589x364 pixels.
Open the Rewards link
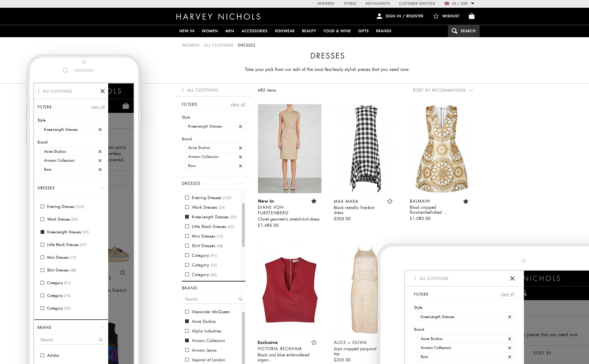click(326, 3)
